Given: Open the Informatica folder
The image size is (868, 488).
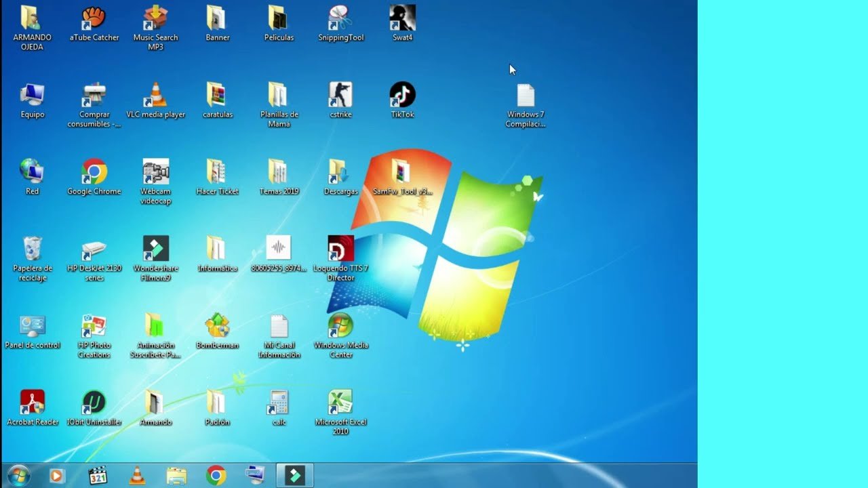Looking at the screenshot, I should pos(217,254).
